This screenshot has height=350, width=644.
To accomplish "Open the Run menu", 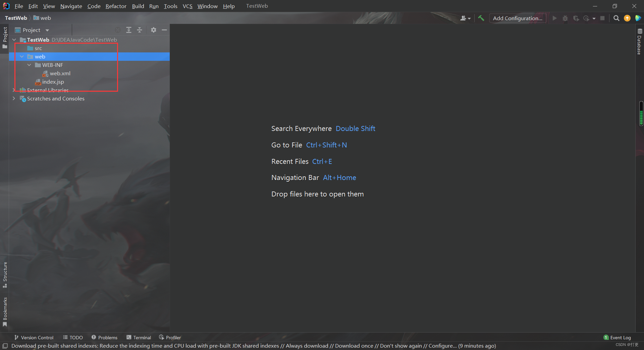I will [154, 6].
